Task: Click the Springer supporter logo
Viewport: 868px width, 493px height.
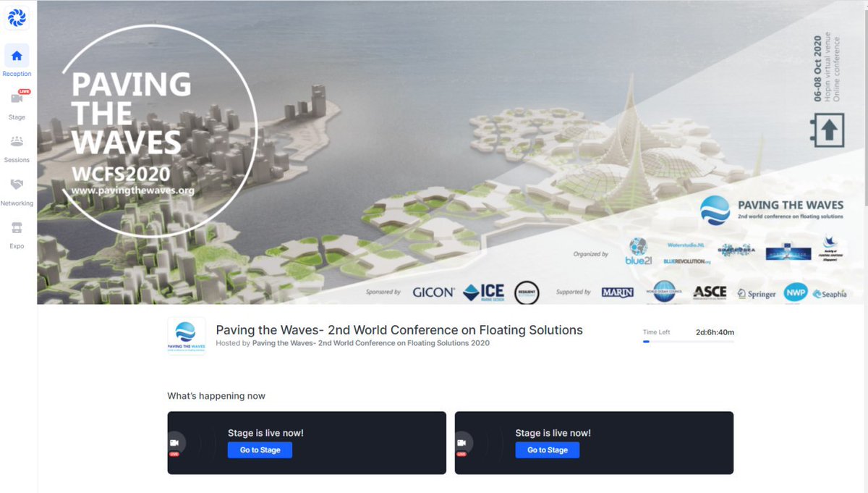Action: [x=757, y=294]
